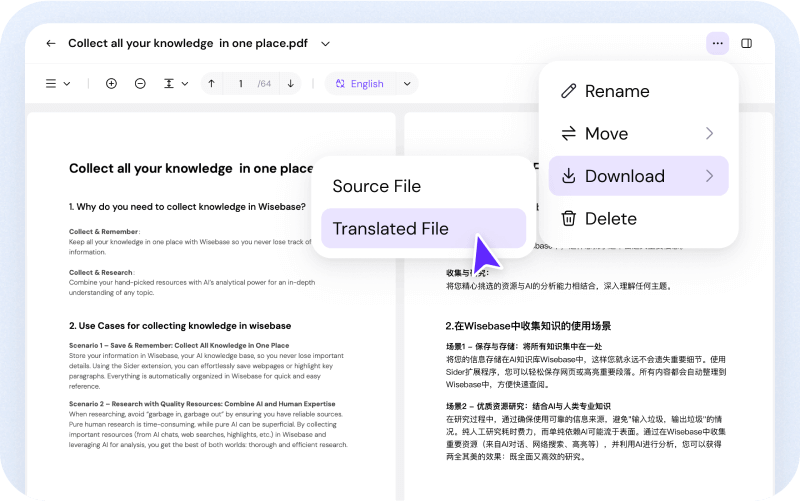The image size is (800, 501).
Task: Click the document title in the left page
Action: pos(191,168)
